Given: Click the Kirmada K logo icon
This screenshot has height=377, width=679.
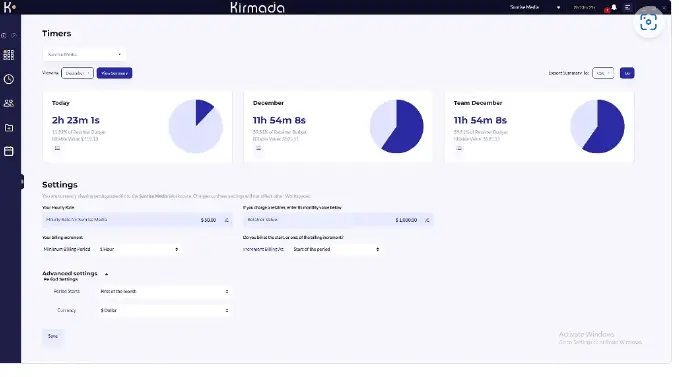Looking at the screenshot, I should coord(9,7).
